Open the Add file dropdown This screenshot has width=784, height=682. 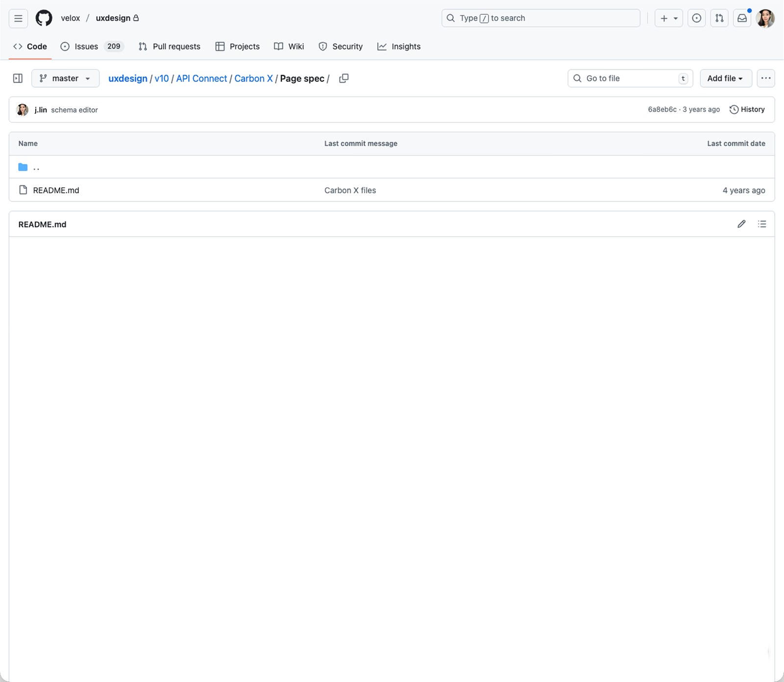tap(726, 78)
